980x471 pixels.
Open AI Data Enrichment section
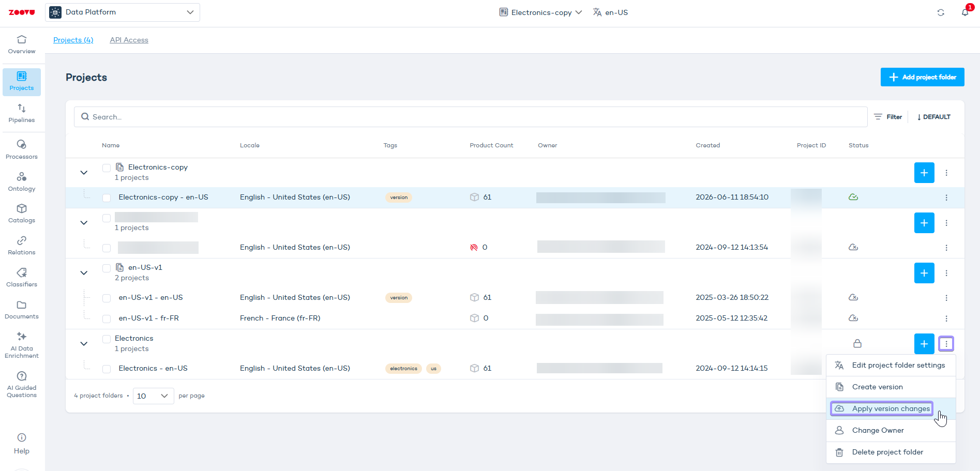tap(22, 345)
